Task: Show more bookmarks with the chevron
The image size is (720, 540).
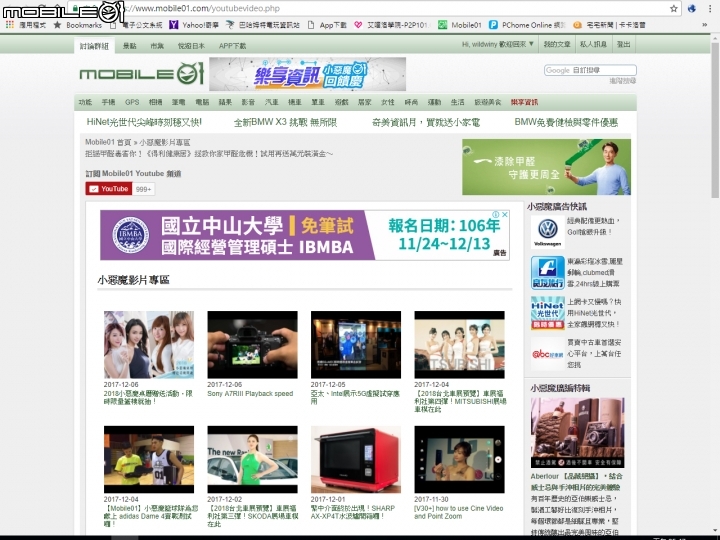Action: tap(704, 25)
